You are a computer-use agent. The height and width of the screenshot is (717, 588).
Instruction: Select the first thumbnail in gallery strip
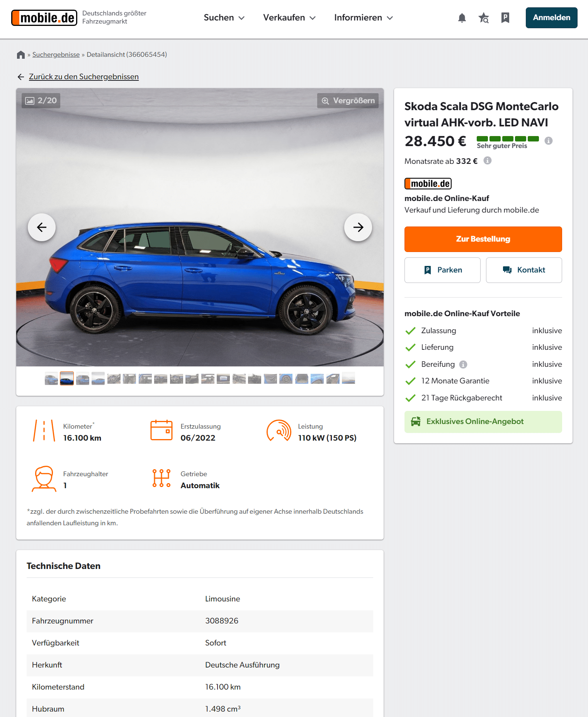51,378
